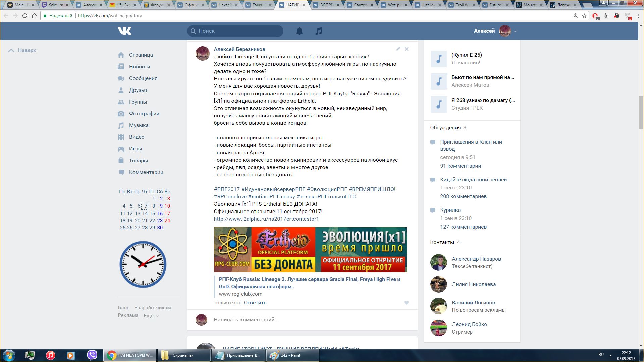
Task: Open Эволюция x1 banner image
Action: [310, 249]
